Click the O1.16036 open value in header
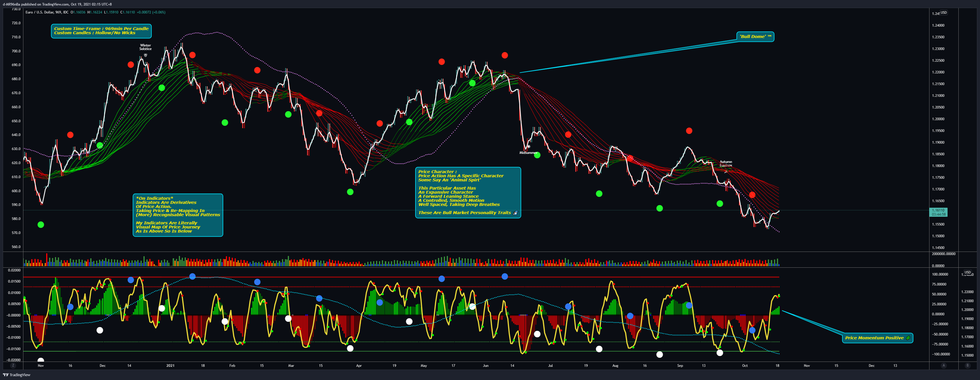Screen dimensions: 980x380 [78, 12]
